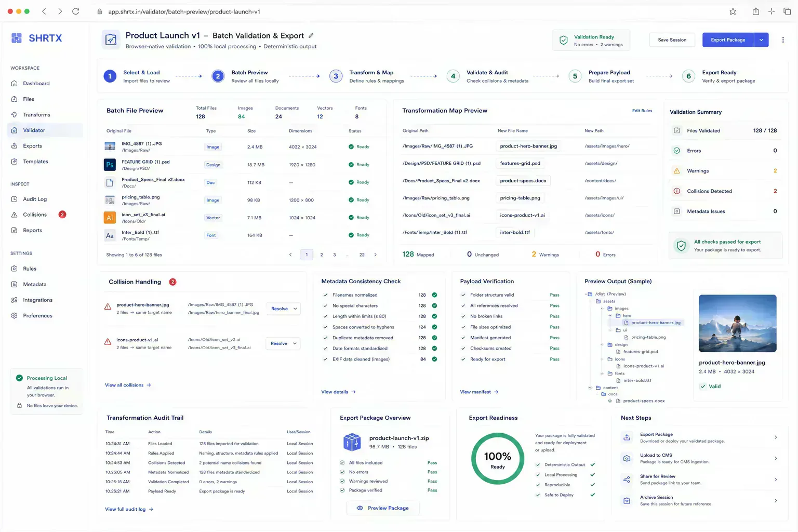Expand the Export Package next step chevron
Image resolution: width=798 pixels, height=532 pixels.
coord(776,437)
